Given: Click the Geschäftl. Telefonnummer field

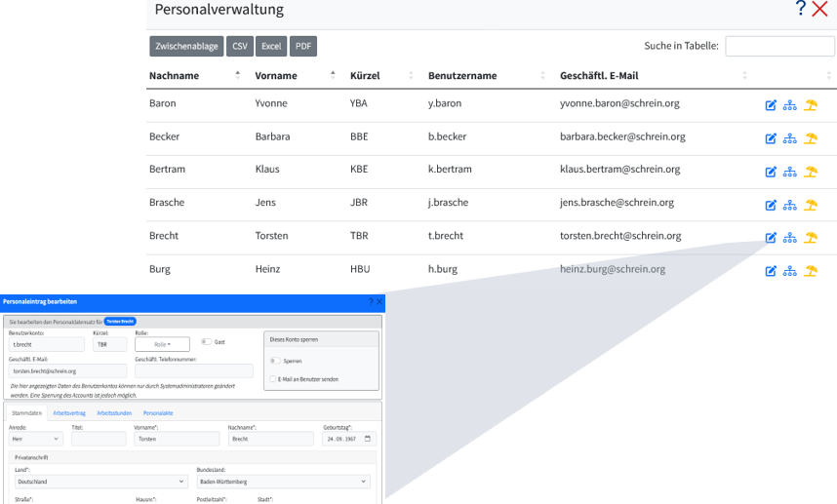Looking at the screenshot, I should click(194, 371).
